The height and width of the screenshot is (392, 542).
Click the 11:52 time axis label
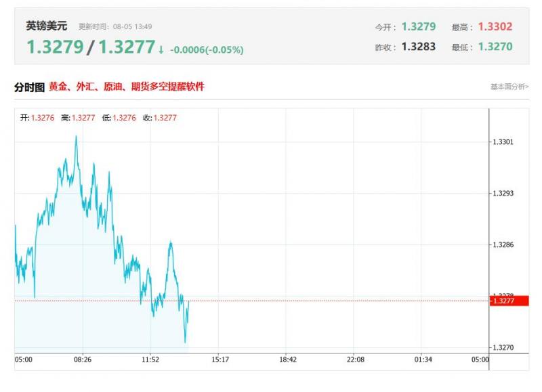(150, 360)
